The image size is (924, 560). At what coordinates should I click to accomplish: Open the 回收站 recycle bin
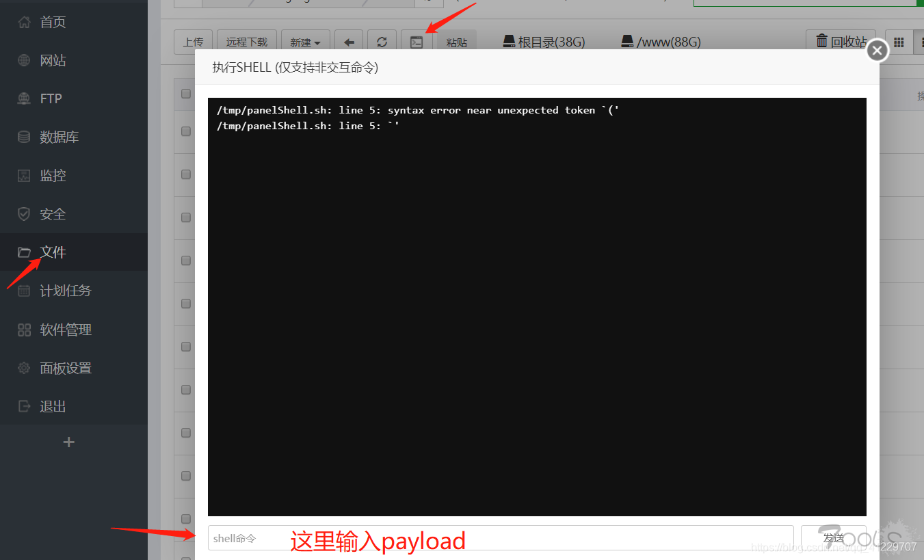[841, 42]
